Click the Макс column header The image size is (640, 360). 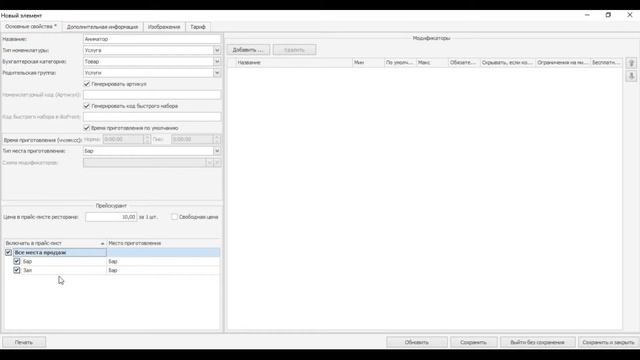[x=432, y=62]
